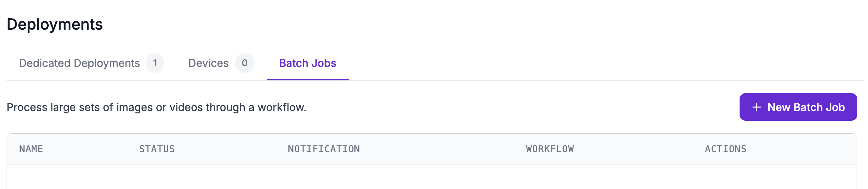Open the Dedicated Deployments tab
The image size is (868, 189).
[x=79, y=63]
